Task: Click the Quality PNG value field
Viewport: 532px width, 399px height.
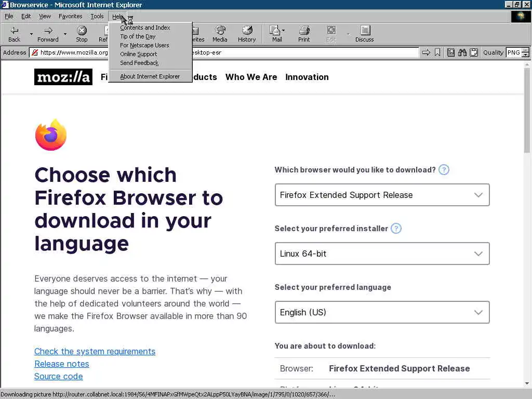Action: click(x=514, y=52)
